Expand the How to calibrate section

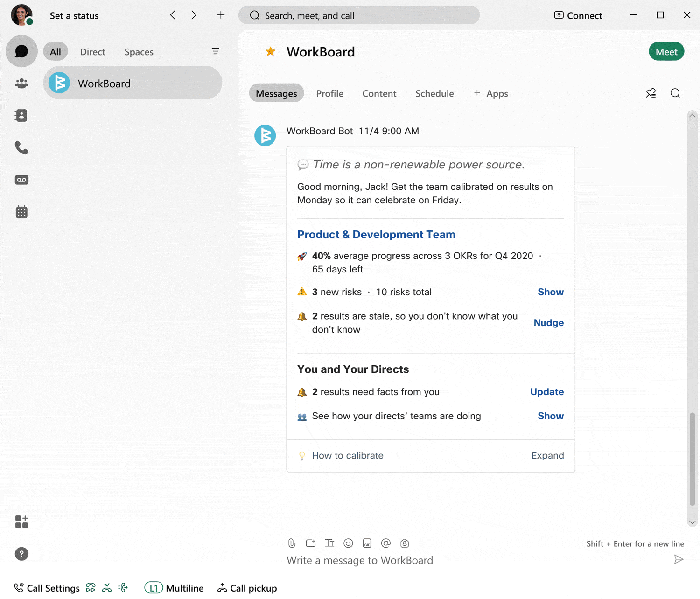tap(547, 455)
